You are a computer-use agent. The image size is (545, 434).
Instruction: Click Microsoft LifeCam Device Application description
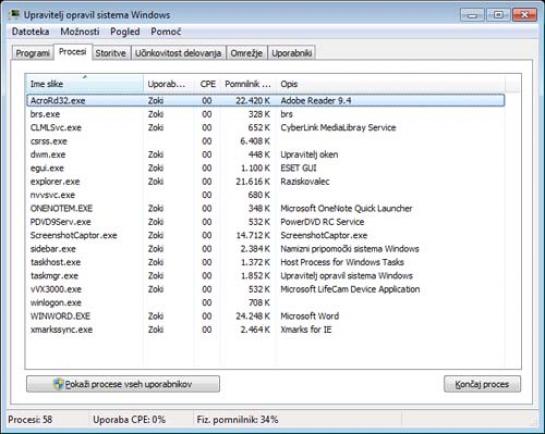point(350,289)
